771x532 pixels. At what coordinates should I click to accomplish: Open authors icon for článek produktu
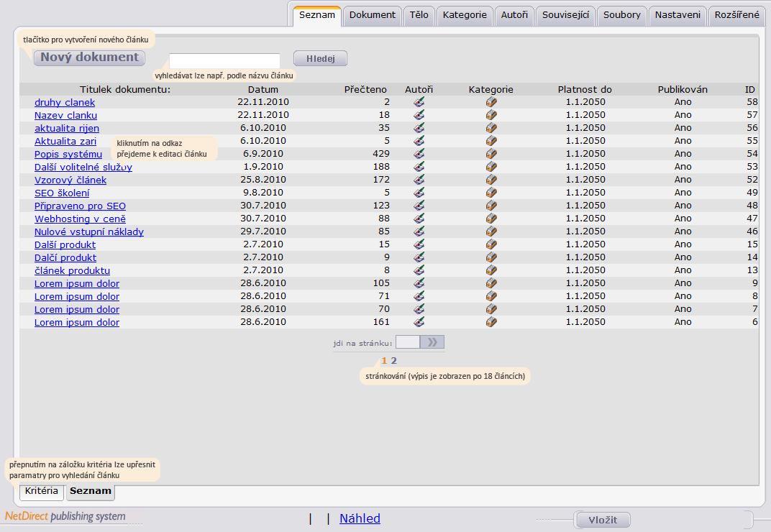[419, 270]
